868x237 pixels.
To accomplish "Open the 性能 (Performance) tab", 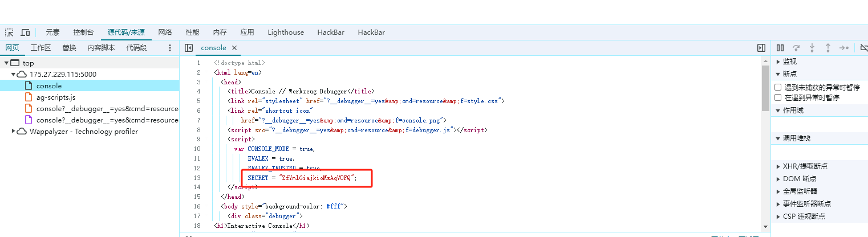I will tap(192, 32).
